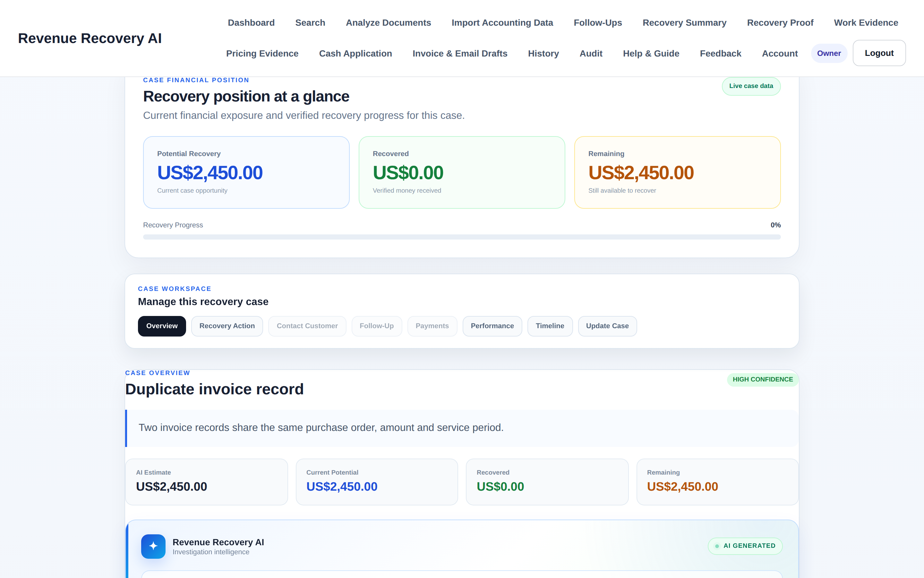This screenshot has height=578, width=924.
Task: Open the Recovery Summary page
Action: [684, 22]
